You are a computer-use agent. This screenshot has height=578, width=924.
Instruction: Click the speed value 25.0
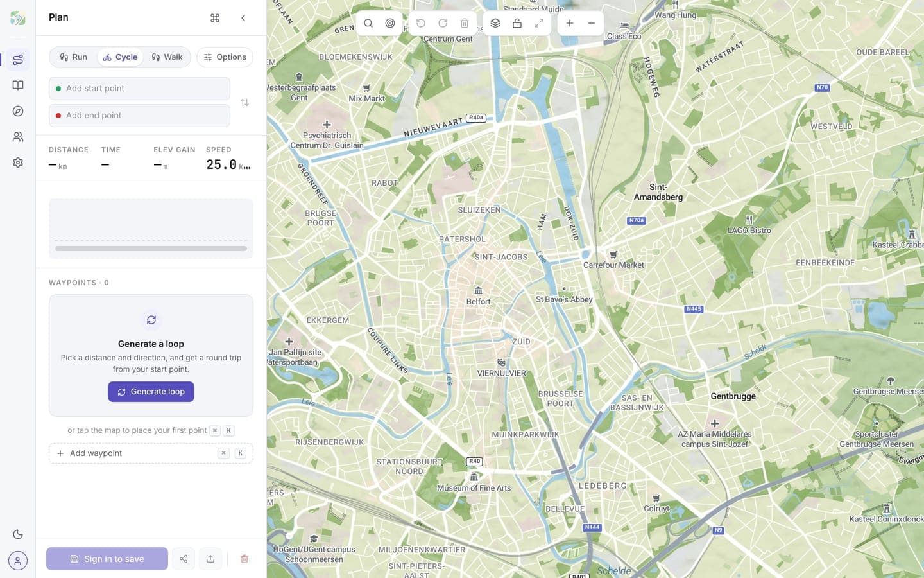(221, 165)
